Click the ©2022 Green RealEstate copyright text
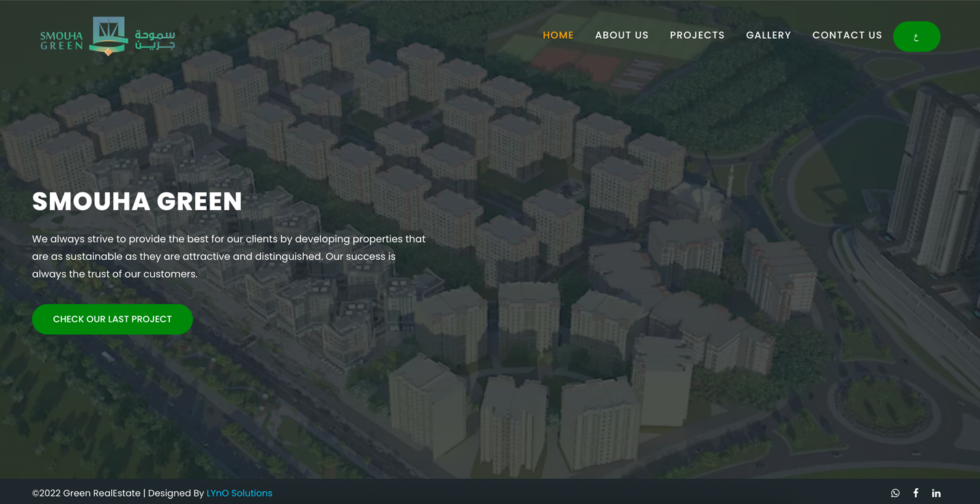 point(86,493)
